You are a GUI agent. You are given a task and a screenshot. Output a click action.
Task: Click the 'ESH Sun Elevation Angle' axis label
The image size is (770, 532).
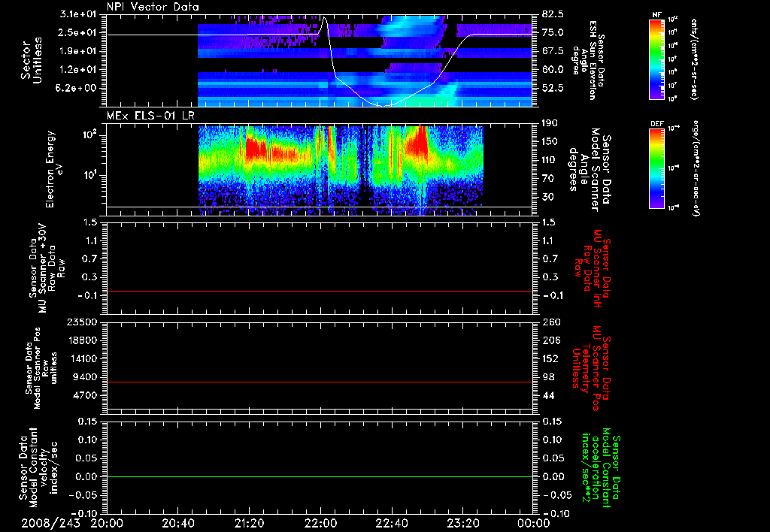[x=589, y=60]
